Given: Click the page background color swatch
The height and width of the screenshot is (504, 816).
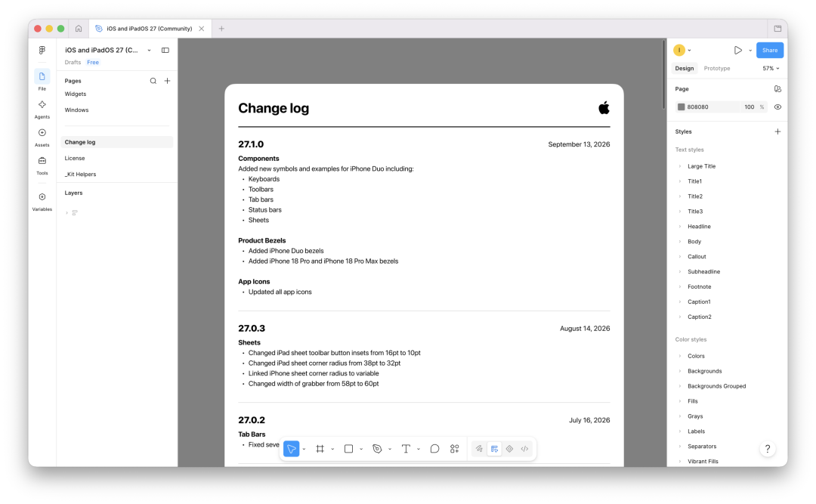Looking at the screenshot, I should (681, 107).
